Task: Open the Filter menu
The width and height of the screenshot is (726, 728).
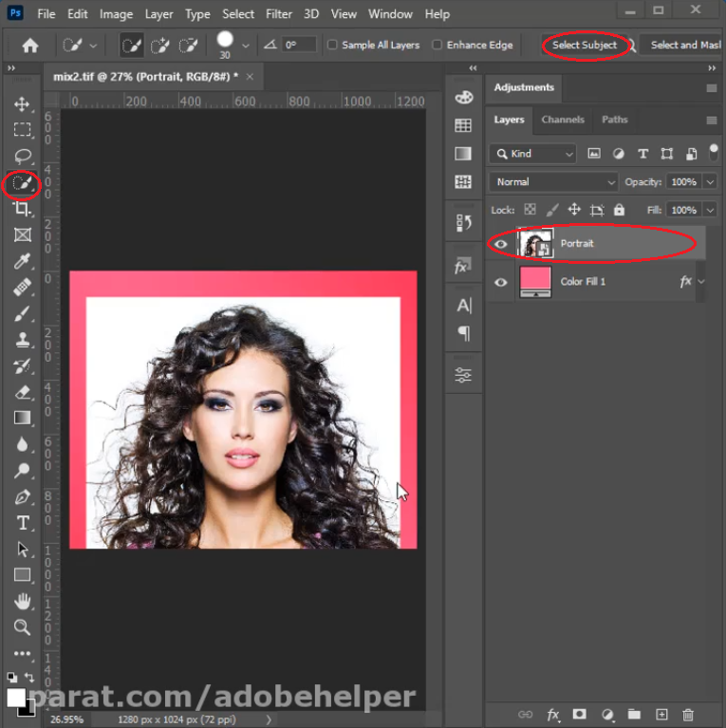Action: tap(278, 14)
